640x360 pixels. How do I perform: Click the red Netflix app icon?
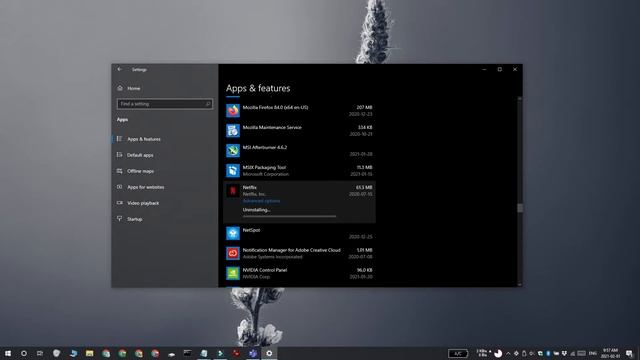(x=233, y=191)
